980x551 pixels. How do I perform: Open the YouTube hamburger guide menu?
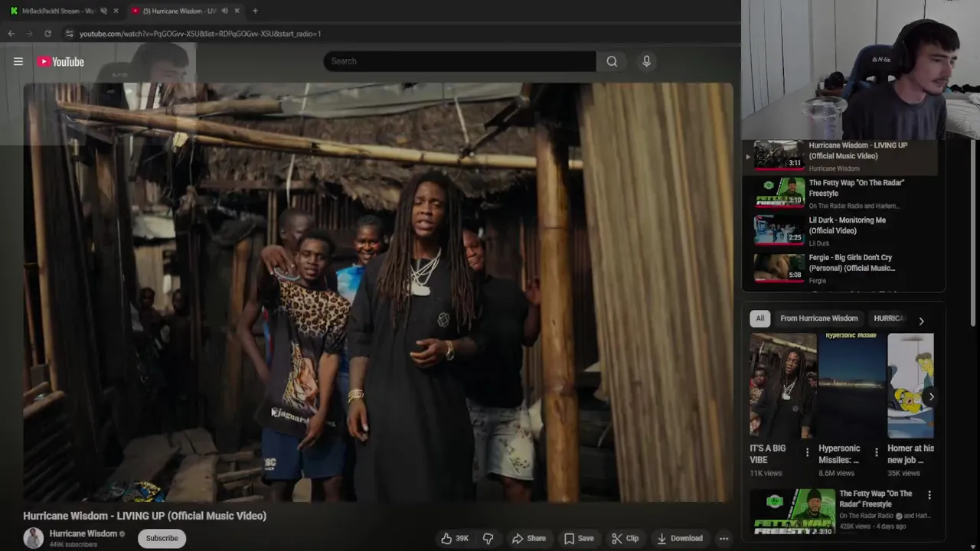(18, 62)
